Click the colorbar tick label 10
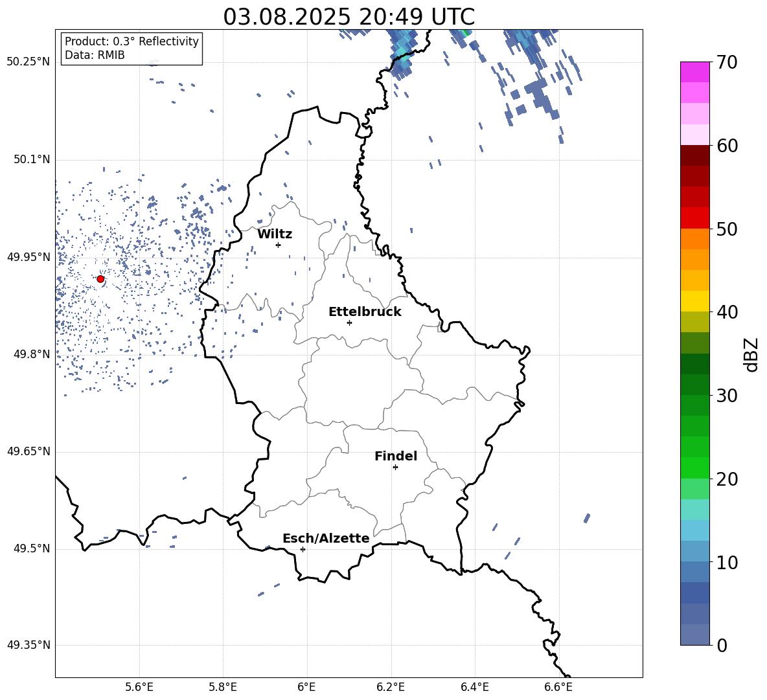767x700 pixels. pos(727,562)
